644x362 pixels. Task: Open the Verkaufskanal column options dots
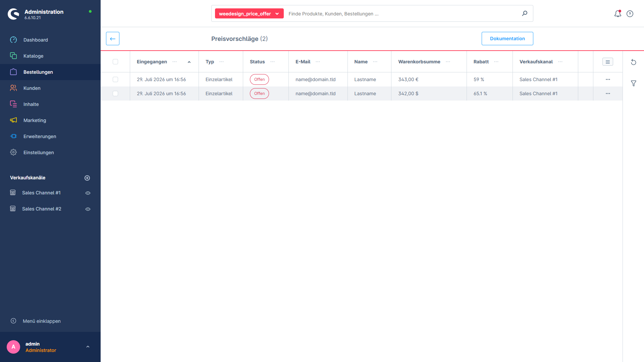560,62
